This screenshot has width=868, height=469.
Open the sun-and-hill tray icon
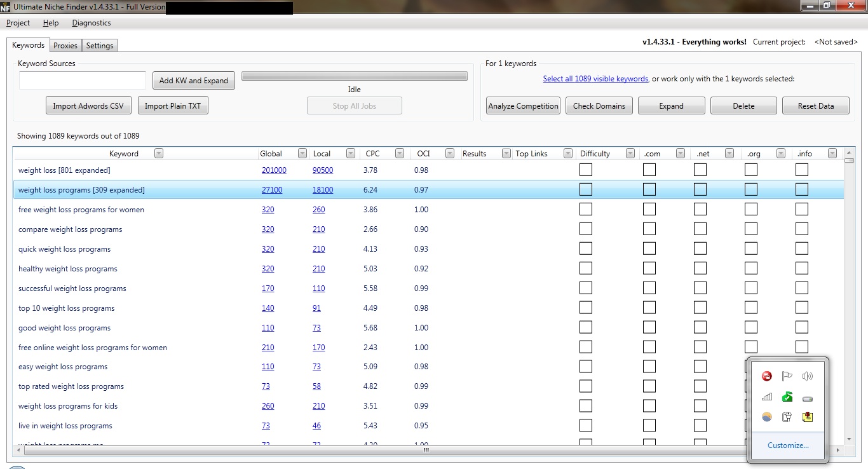[767, 417]
